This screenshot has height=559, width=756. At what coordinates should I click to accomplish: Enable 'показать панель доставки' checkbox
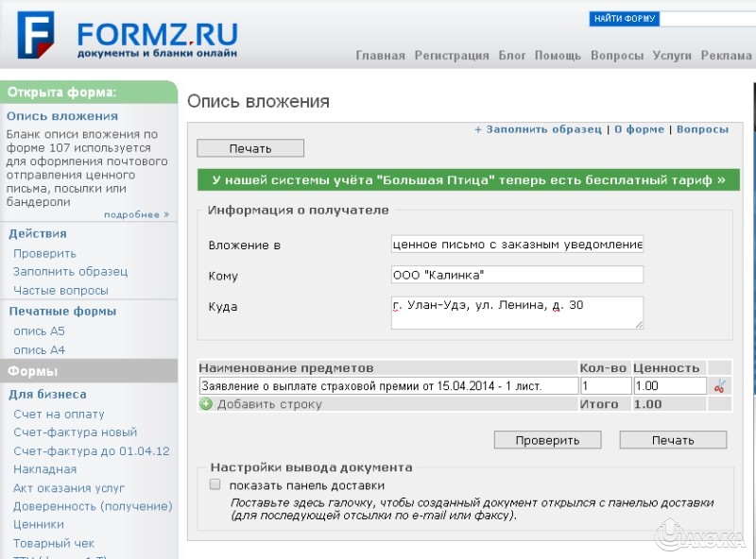(215, 484)
